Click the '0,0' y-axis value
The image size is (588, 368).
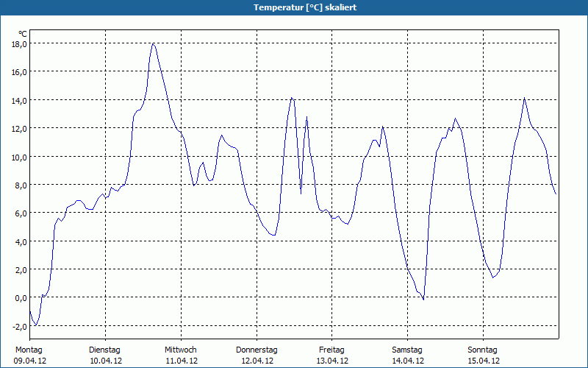pyautogui.click(x=21, y=298)
